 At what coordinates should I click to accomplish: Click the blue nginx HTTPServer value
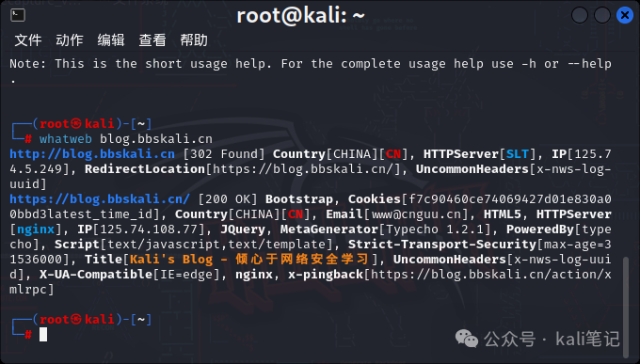(36, 229)
